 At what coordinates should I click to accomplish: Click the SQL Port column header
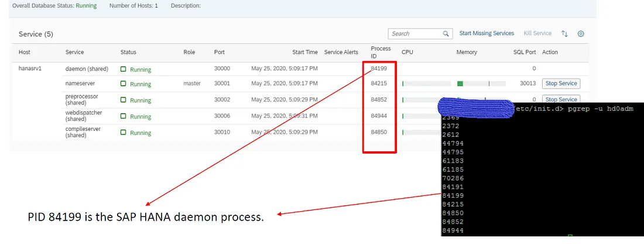tap(525, 52)
